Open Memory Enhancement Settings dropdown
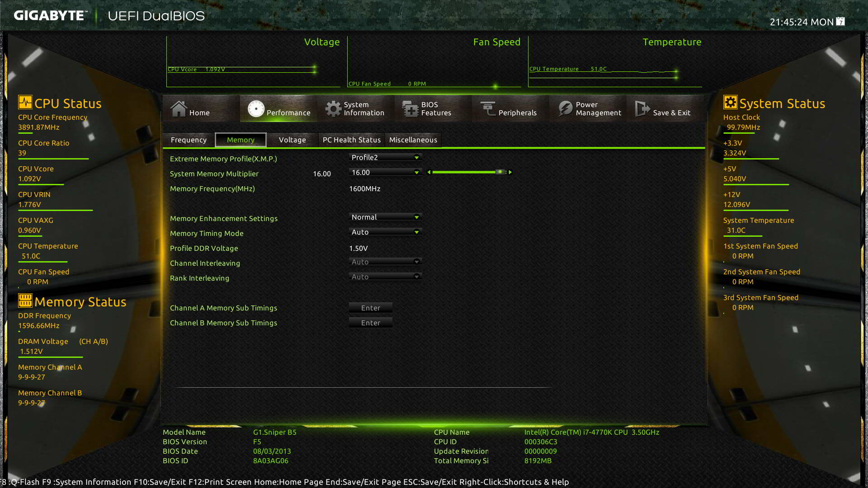The image size is (868, 488). pyautogui.click(x=385, y=217)
